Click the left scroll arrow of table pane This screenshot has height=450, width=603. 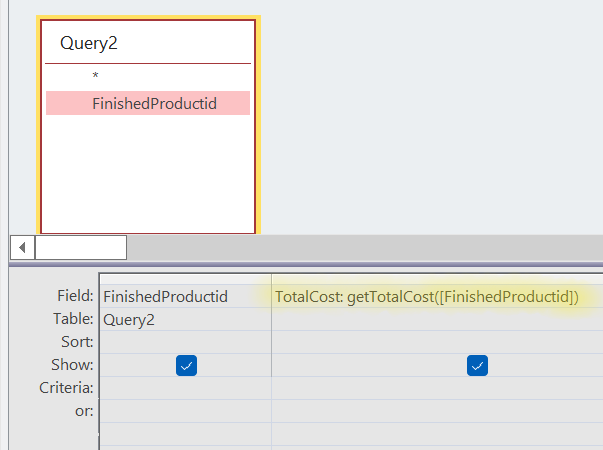[22, 247]
